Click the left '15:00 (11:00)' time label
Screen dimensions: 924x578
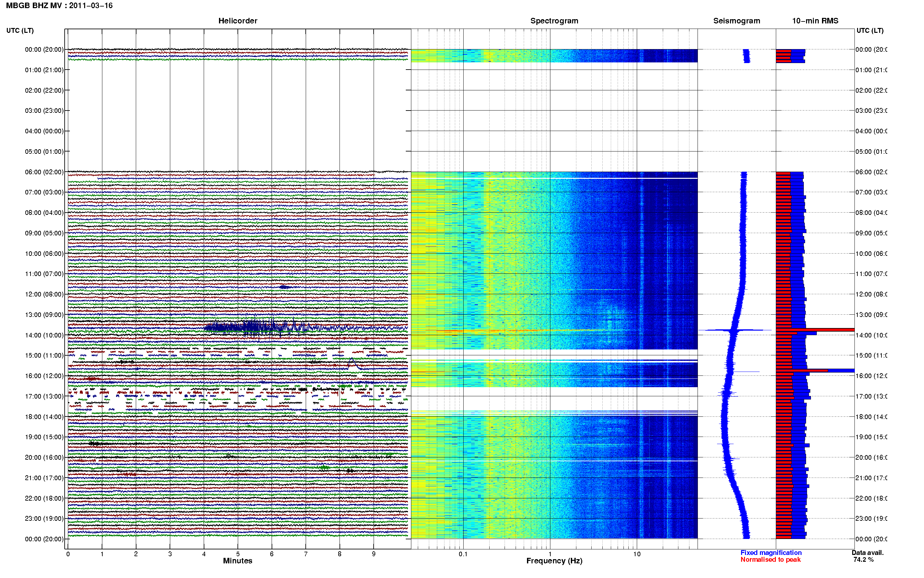44,355
